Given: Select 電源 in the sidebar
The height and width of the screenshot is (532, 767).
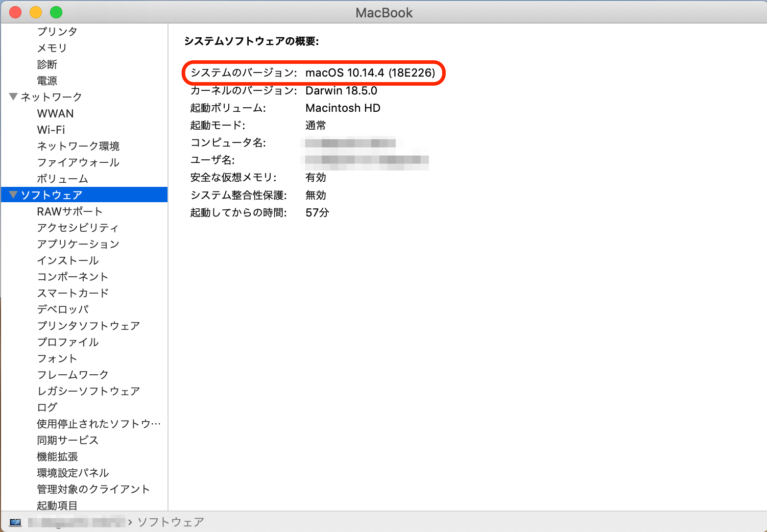Looking at the screenshot, I should pyautogui.click(x=47, y=81).
